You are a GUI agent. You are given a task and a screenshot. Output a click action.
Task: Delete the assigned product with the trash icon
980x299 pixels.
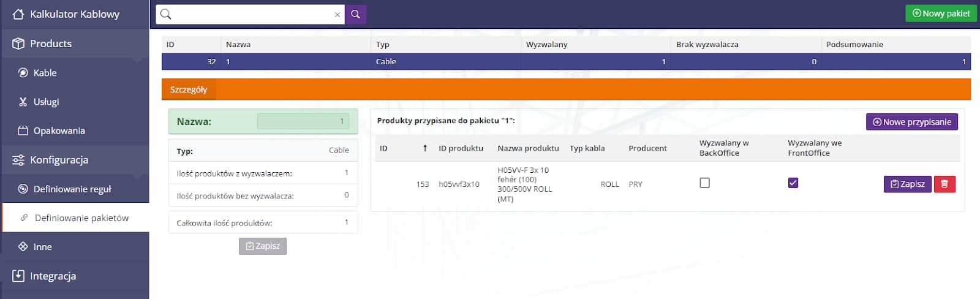coord(944,184)
